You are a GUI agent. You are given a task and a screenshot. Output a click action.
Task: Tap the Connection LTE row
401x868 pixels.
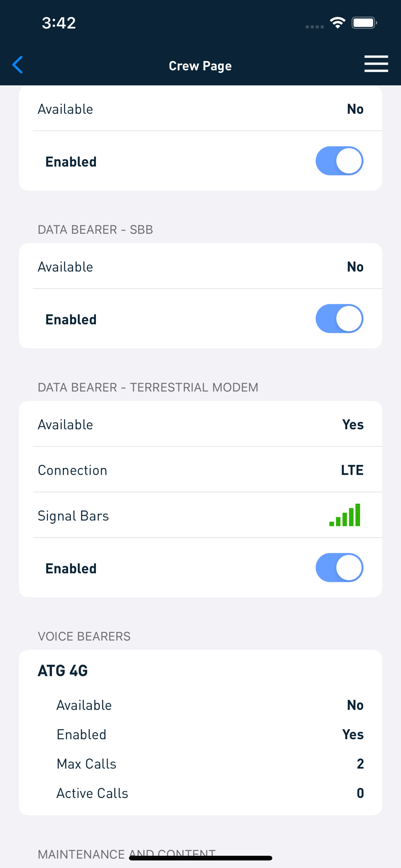(200, 470)
